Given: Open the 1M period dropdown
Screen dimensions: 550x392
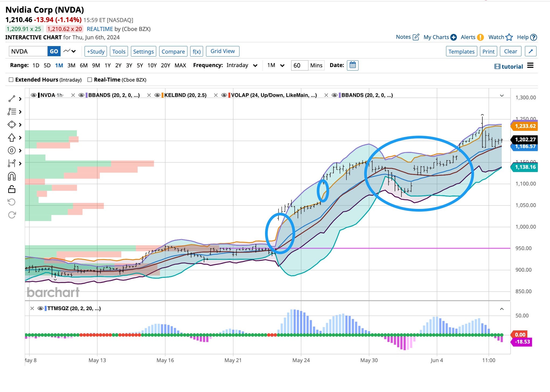Looking at the screenshot, I should pyautogui.click(x=276, y=65).
